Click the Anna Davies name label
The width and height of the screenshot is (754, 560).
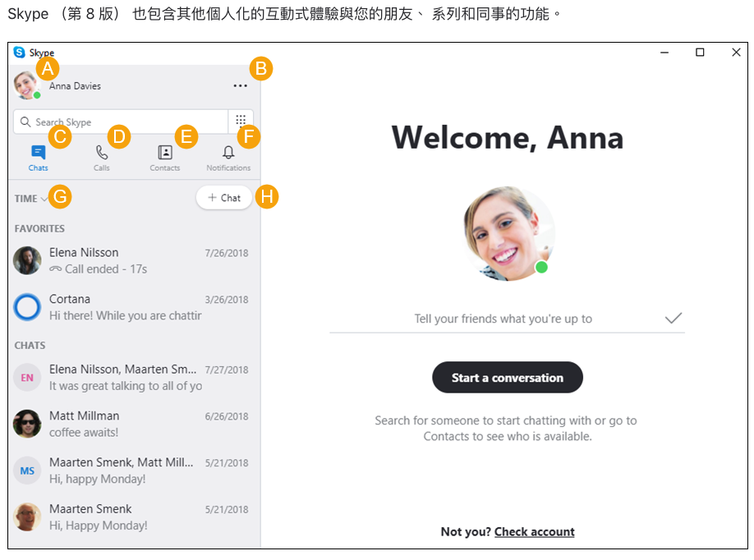pyautogui.click(x=75, y=86)
